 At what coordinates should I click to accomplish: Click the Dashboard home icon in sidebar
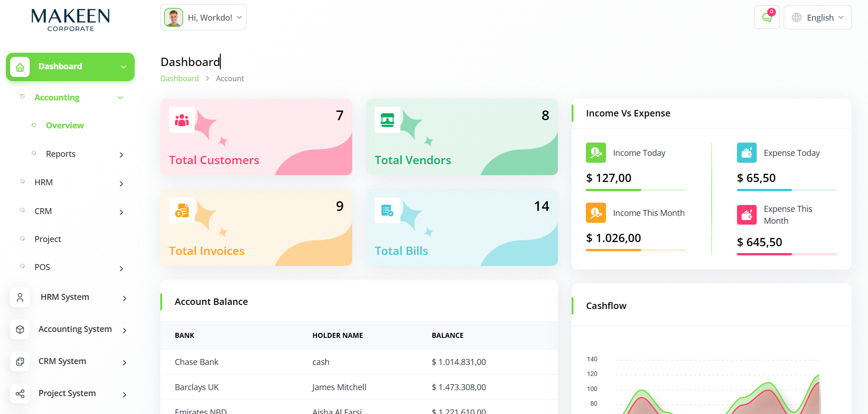20,67
